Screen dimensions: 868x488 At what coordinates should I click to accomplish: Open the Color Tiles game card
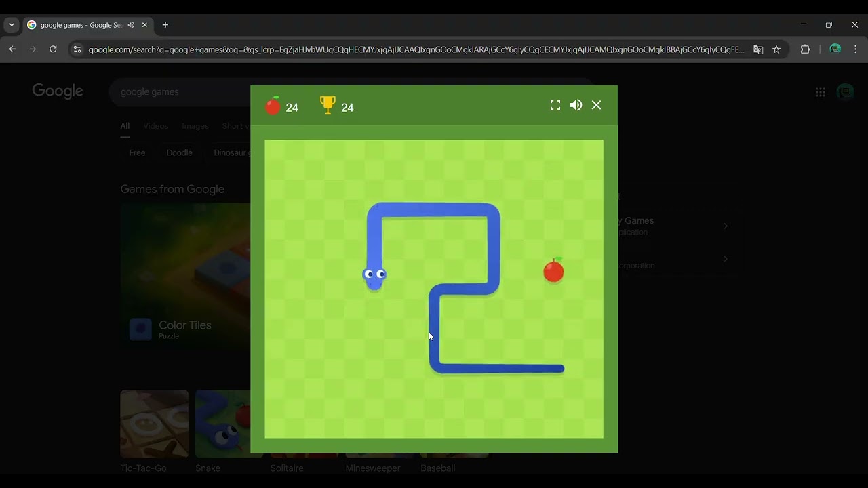[x=185, y=276]
